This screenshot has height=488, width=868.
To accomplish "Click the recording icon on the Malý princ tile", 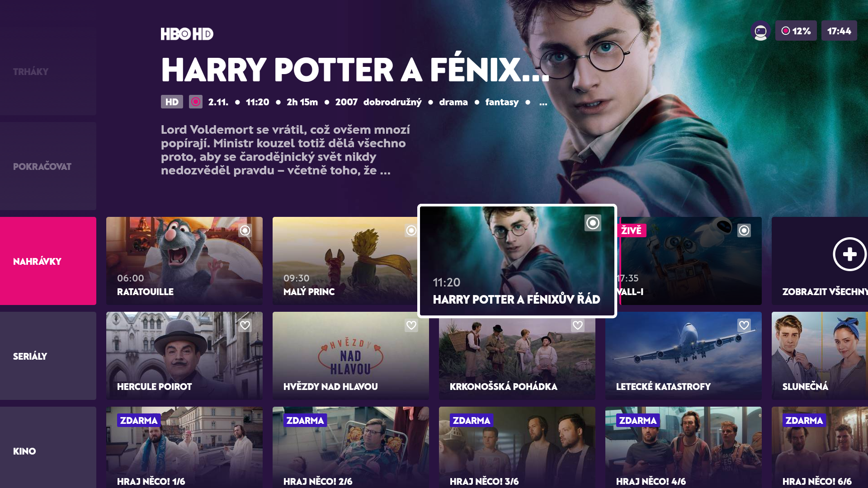I will coord(411,230).
